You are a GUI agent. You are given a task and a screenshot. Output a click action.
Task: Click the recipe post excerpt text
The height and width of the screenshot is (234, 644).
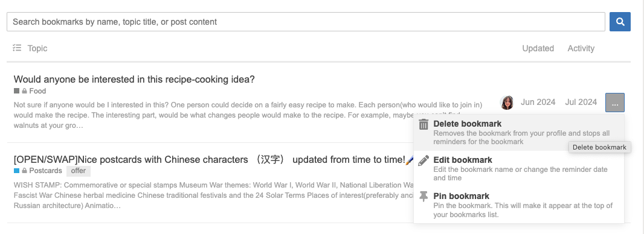pyautogui.click(x=248, y=115)
